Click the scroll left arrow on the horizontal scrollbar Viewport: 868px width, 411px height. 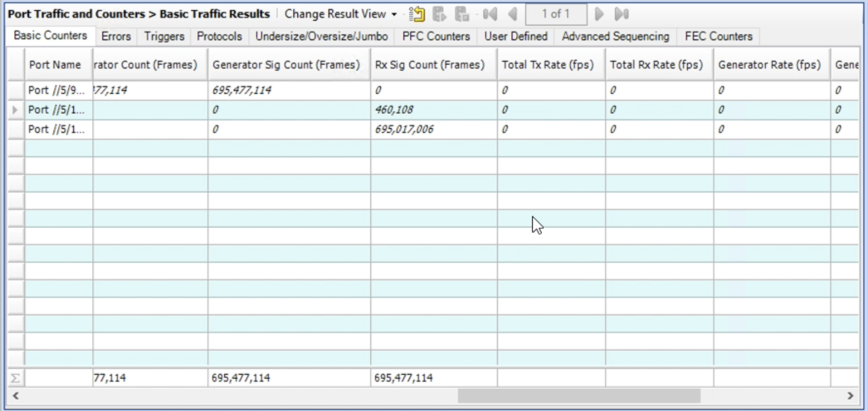tap(16, 396)
